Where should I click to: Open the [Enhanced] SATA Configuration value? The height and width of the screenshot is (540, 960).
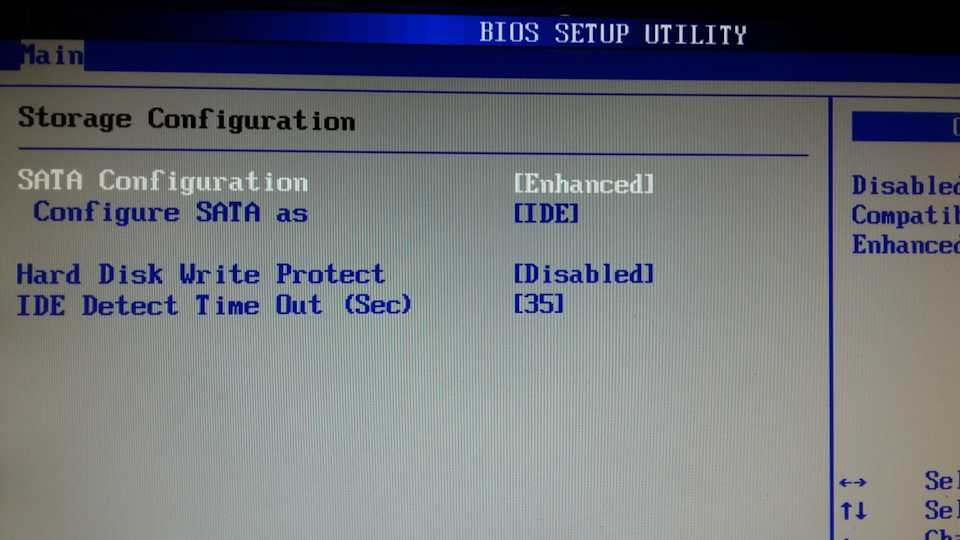[x=583, y=184]
